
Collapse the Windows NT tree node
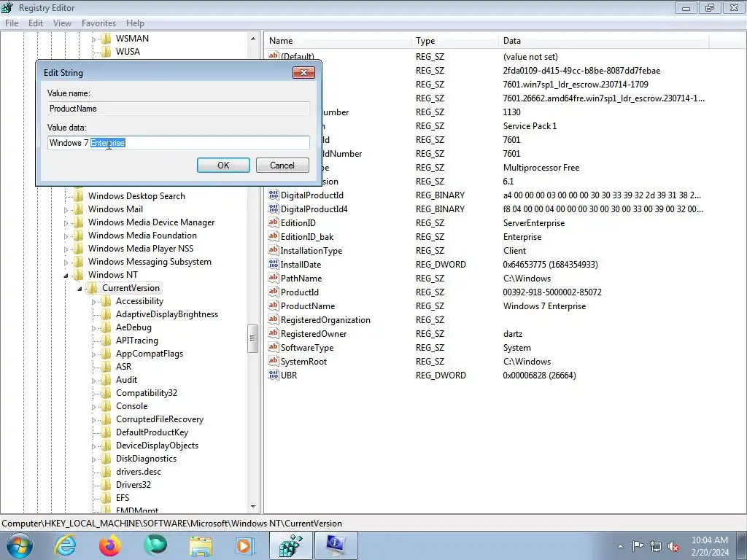[x=66, y=275]
